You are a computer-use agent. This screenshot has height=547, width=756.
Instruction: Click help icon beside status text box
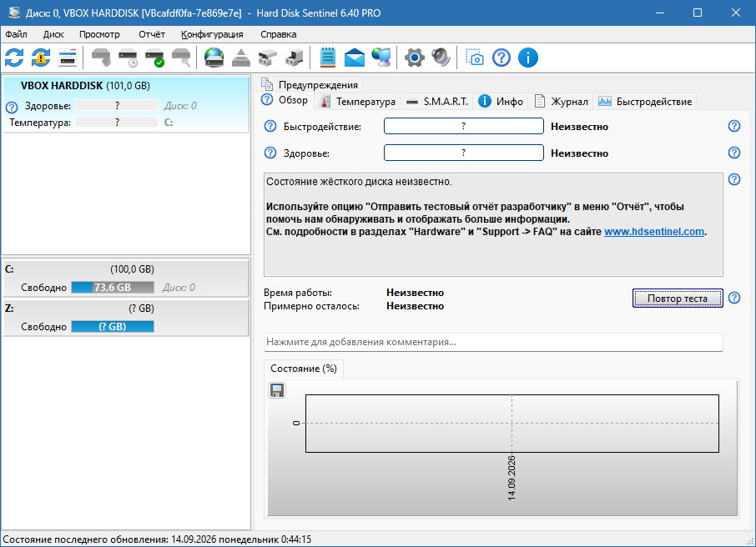pyautogui.click(x=733, y=179)
